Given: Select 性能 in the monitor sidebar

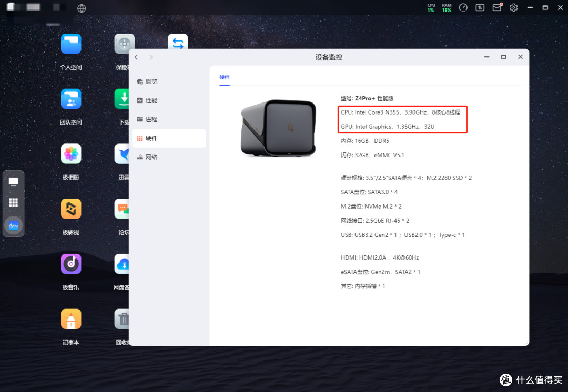Looking at the screenshot, I should pyautogui.click(x=169, y=100).
